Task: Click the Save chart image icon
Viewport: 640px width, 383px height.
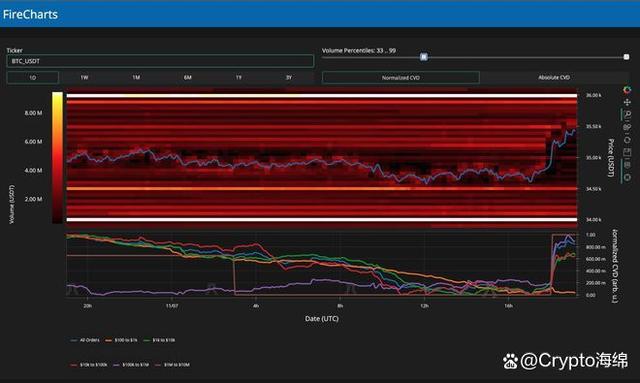Action: [x=627, y=152]
